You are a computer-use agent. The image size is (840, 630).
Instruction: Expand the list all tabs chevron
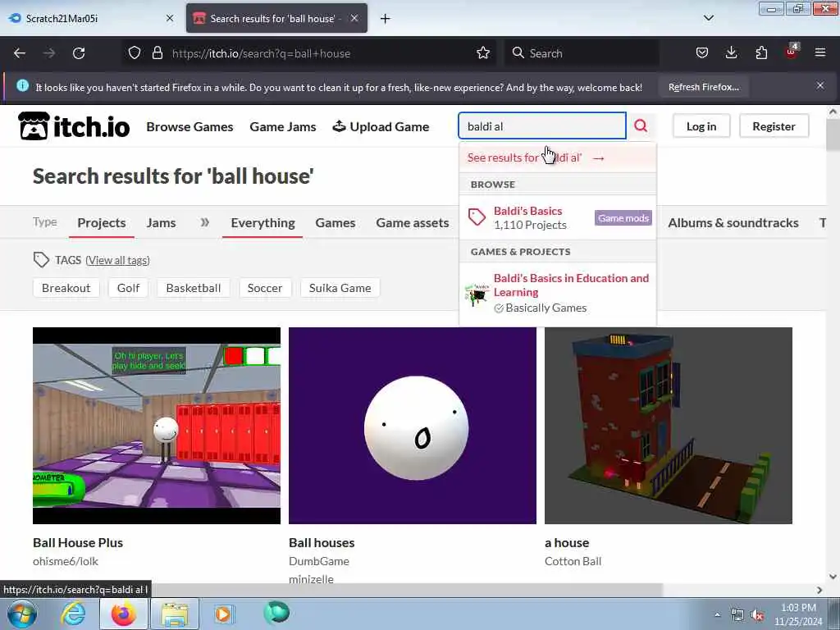(x=708, y=18)
